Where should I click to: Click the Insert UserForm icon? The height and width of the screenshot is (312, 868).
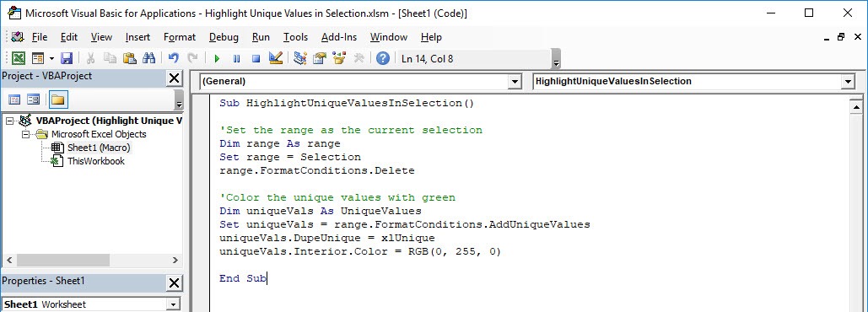pyautogui.click(x=38, y=59)
